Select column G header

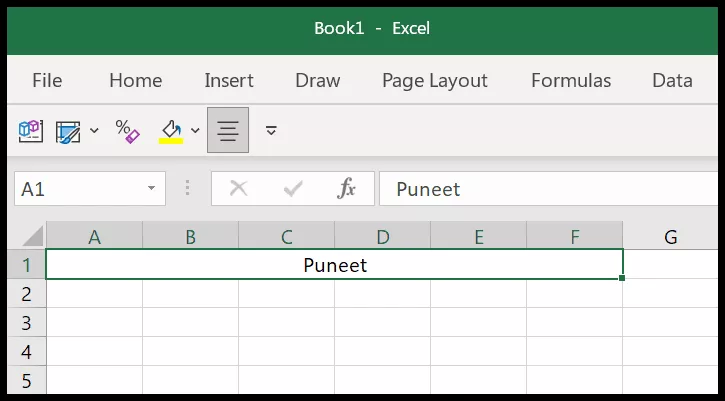[670, 236]
